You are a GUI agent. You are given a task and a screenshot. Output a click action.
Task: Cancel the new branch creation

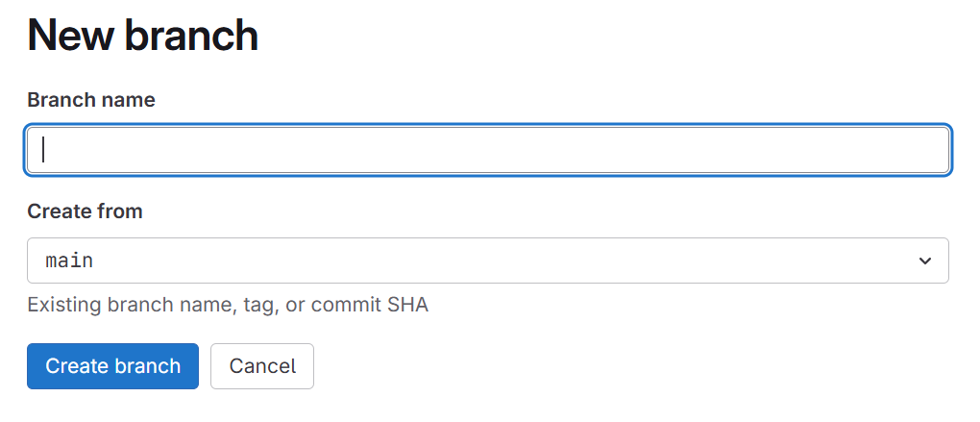[262, 365]
